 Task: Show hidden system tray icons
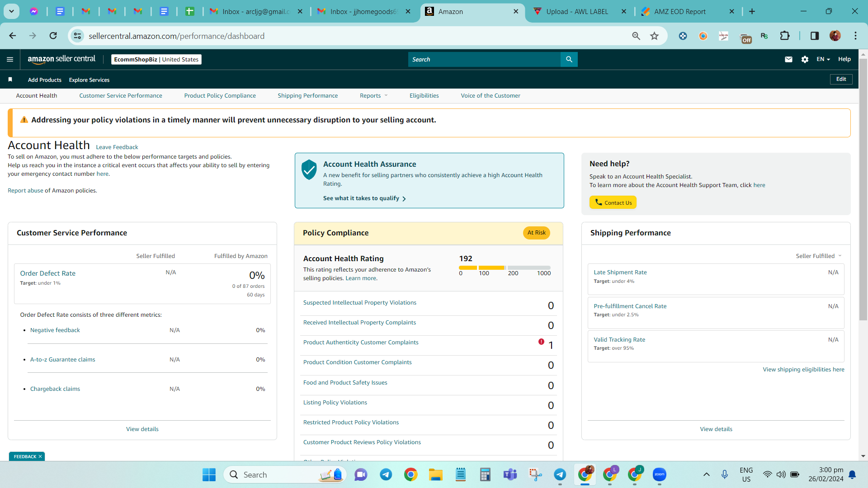707,474
